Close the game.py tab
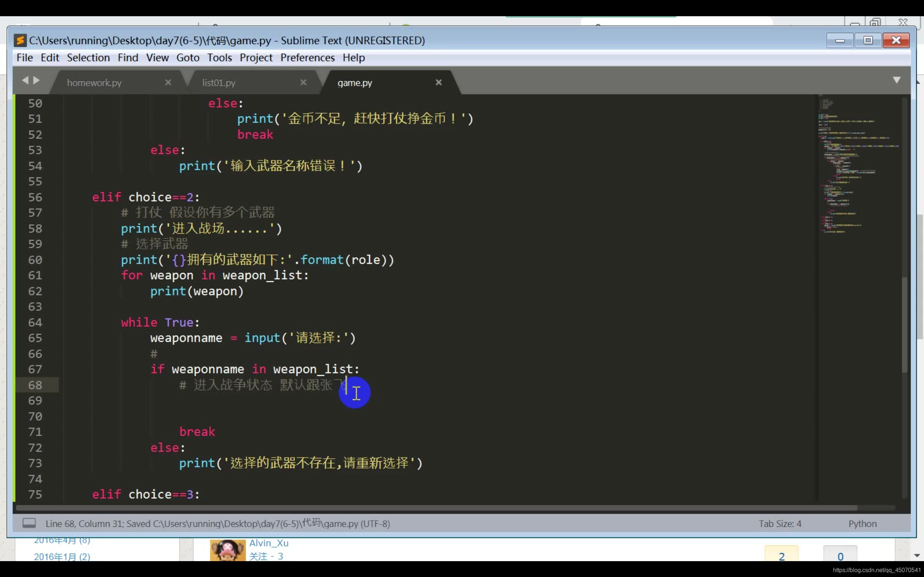Viewport: 924px width, 577px height. click(x=439, y=83)
